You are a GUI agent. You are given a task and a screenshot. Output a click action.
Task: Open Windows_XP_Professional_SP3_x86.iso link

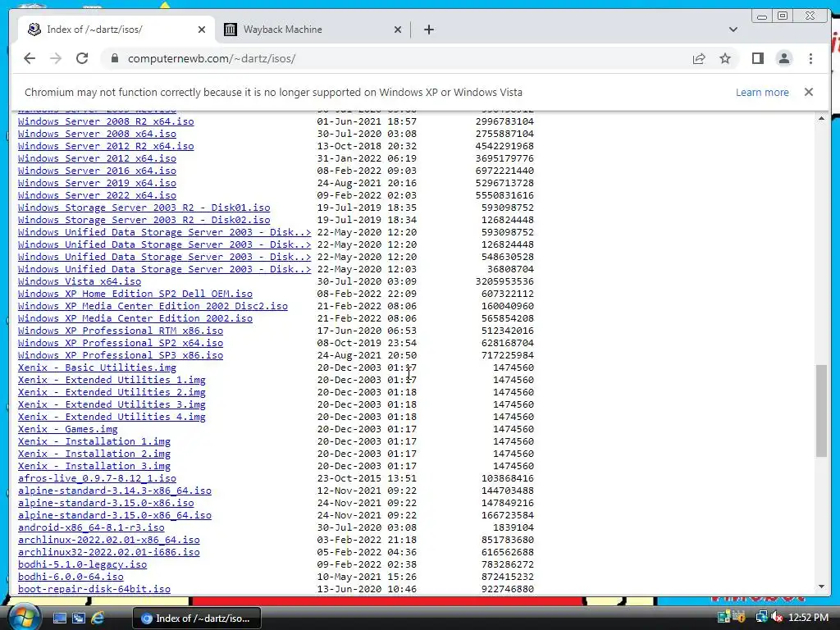click(x=121, y=356)
